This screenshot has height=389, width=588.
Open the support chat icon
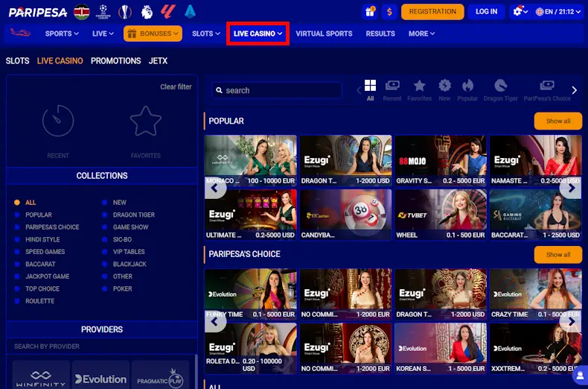tap(580, 375)
